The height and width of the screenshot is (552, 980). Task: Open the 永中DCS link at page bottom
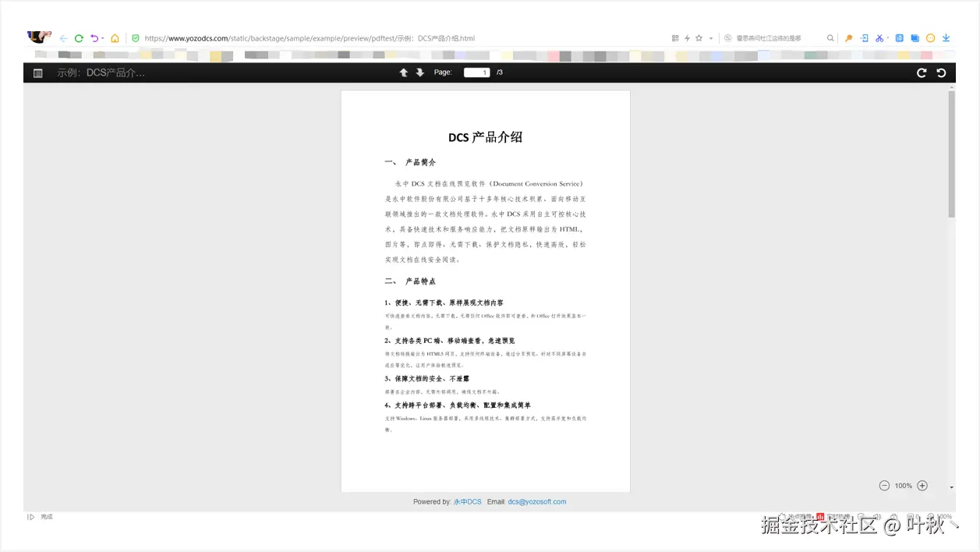tap(466, 501)
